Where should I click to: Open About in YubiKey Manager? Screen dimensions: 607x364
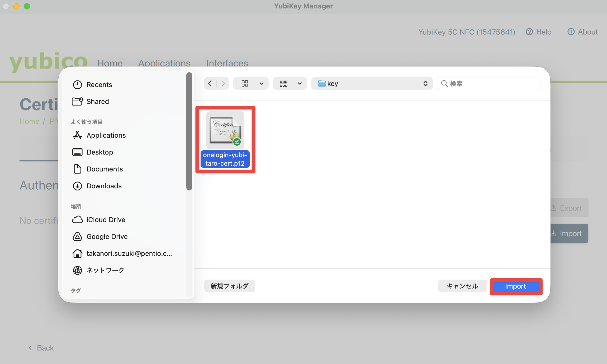click(x=583, y=32)
